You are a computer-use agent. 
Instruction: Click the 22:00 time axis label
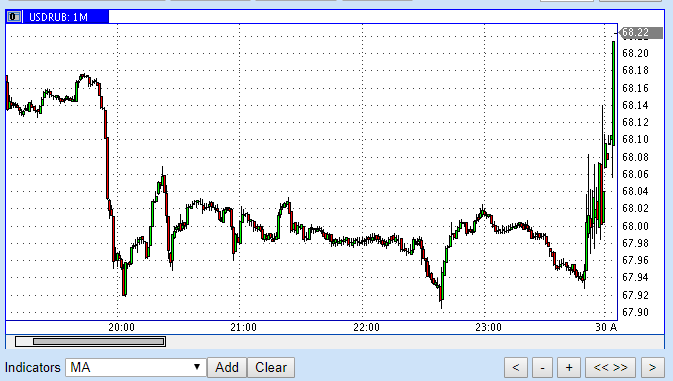[x=366, y=327]
